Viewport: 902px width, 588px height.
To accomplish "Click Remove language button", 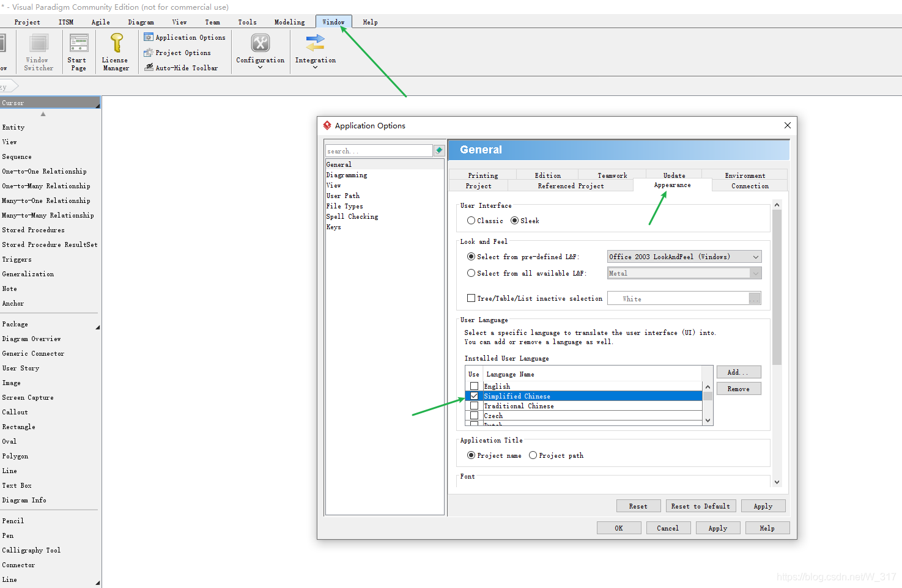I will [739, 389].
